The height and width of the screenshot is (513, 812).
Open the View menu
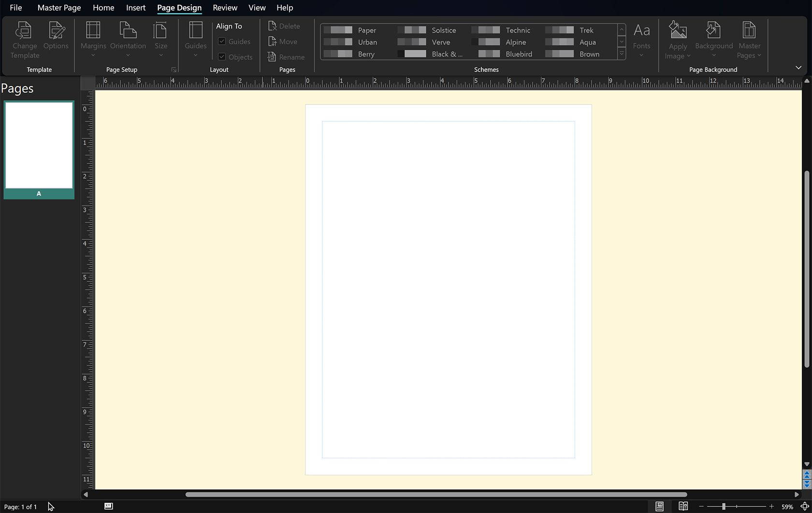coord(257,7)
